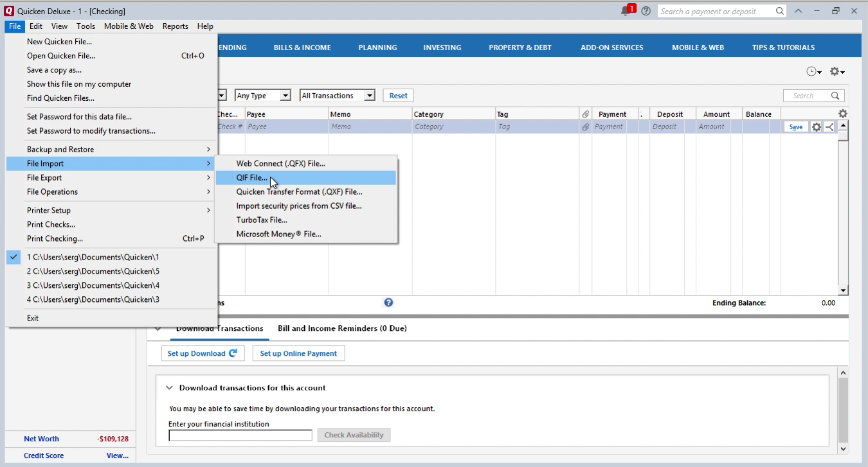Viewport: 868px width, 467px height.
Task: Choose Quicken Transfer Format (.QXF) File...
Action: 306,192
